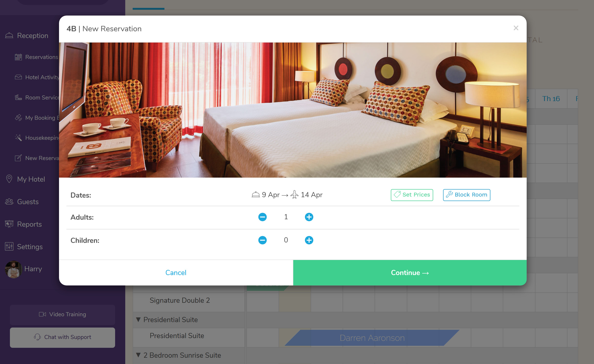
Task: Click the decrease Adults stepper button
Action: 262,217
